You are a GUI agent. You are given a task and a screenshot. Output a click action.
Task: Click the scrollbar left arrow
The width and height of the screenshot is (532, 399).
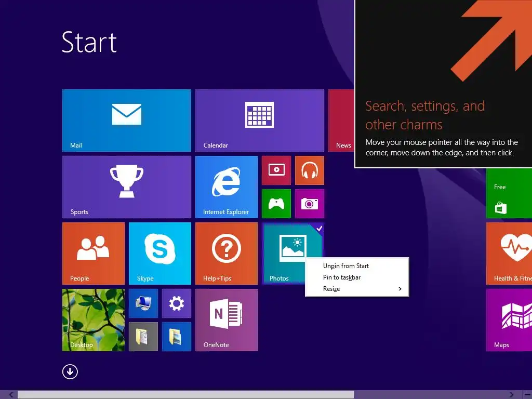tap(11, 395)
